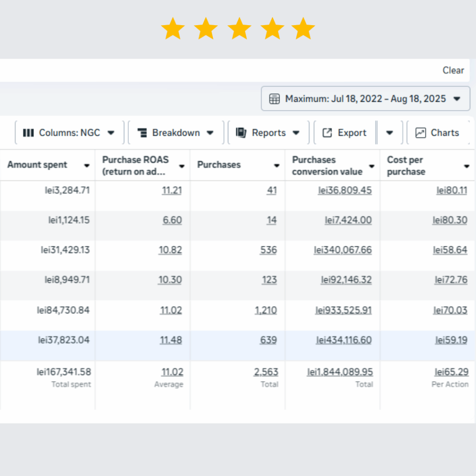The image size is (476, 476).
Task: Click the 1,210 purchases value link
Action: [x=265, y=310]
